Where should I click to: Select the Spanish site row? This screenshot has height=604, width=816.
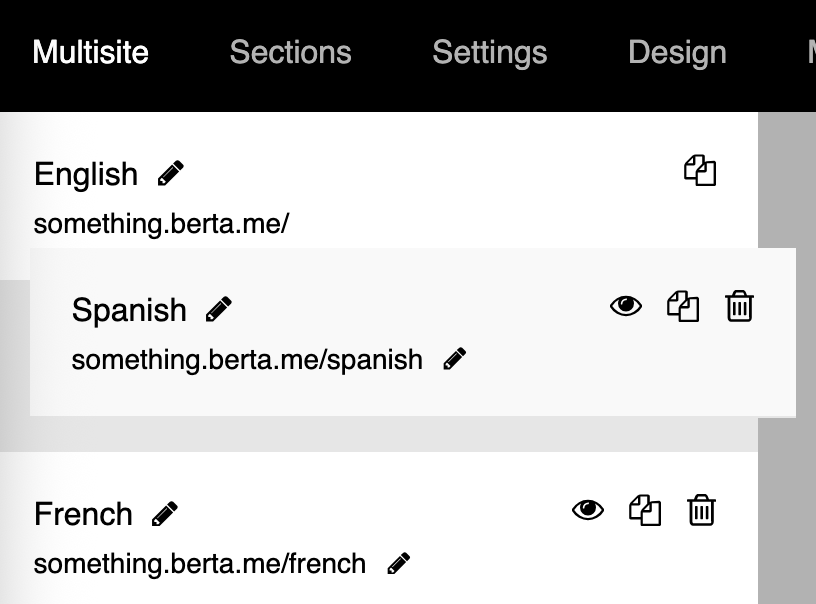pyautogui.click(x=413, y=332)
